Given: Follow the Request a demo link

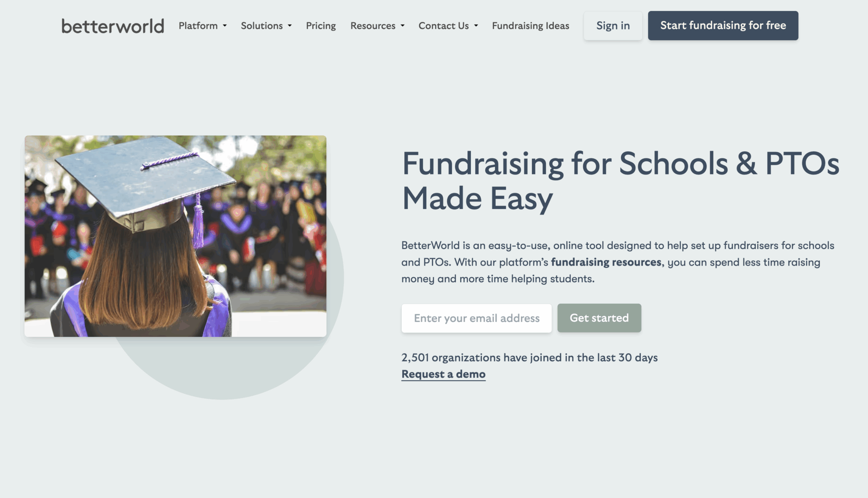Looking at the screenshot, I should [443, 374].
